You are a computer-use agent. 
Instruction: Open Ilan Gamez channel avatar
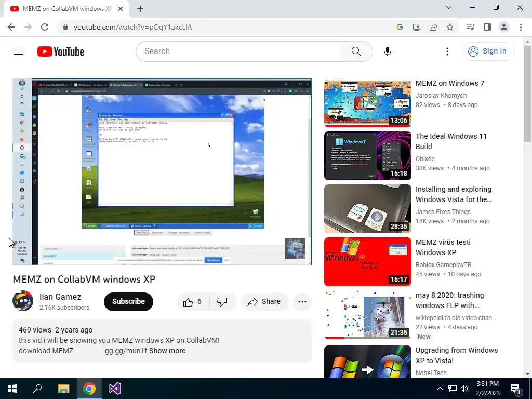click(23, 301)
